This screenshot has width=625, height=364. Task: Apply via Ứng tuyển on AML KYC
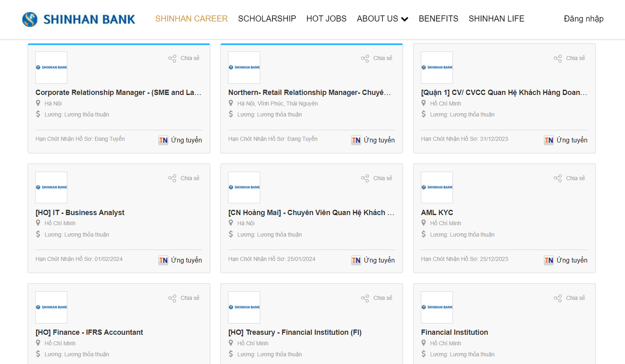click(x=572, y=260)
